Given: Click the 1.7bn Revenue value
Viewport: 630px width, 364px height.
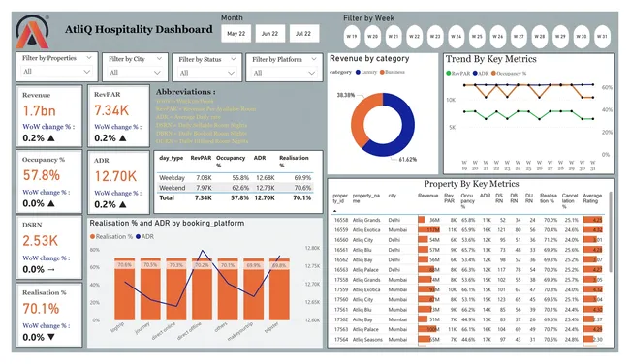Looking at the screenshot, I should coord(40,110).
